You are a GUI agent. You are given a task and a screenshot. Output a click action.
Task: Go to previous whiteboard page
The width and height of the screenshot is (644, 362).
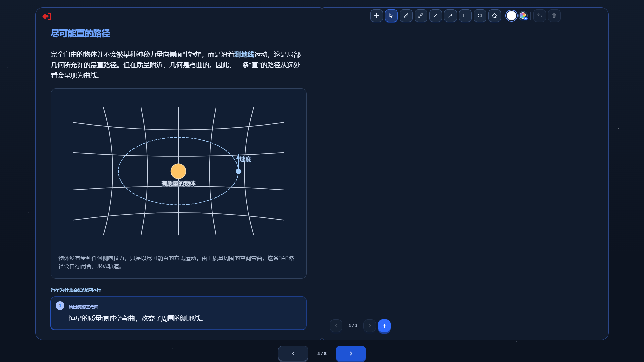point(336,326)
